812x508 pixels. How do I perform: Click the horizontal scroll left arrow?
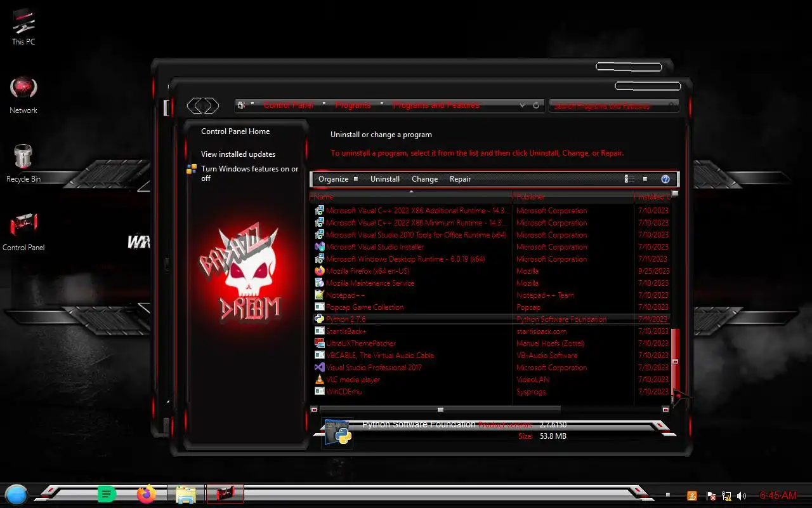point(315,410)
